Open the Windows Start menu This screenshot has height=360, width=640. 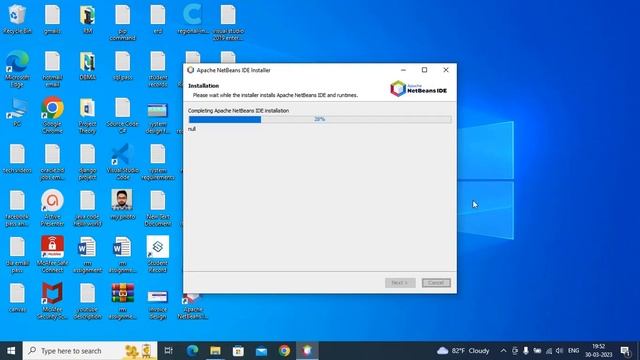(11, 351)
